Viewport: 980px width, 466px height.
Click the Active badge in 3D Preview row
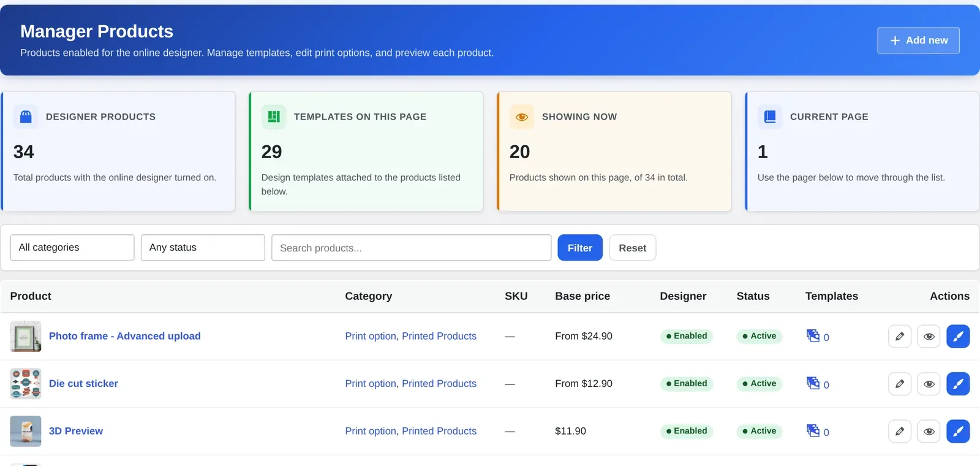click(x=759, y=431)
